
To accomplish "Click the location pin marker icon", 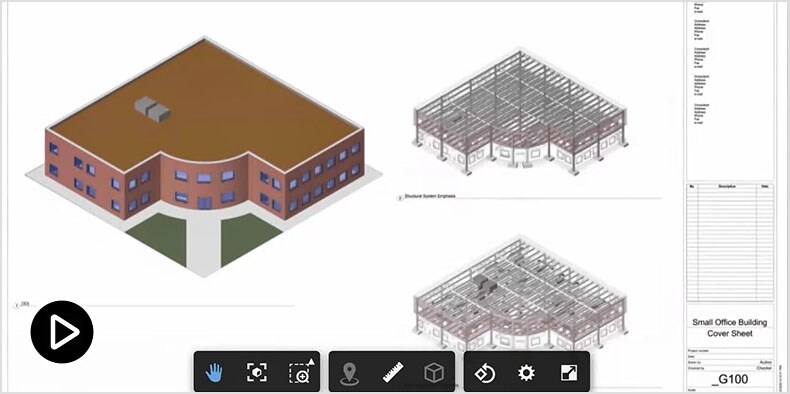I will tap(349, 373).
